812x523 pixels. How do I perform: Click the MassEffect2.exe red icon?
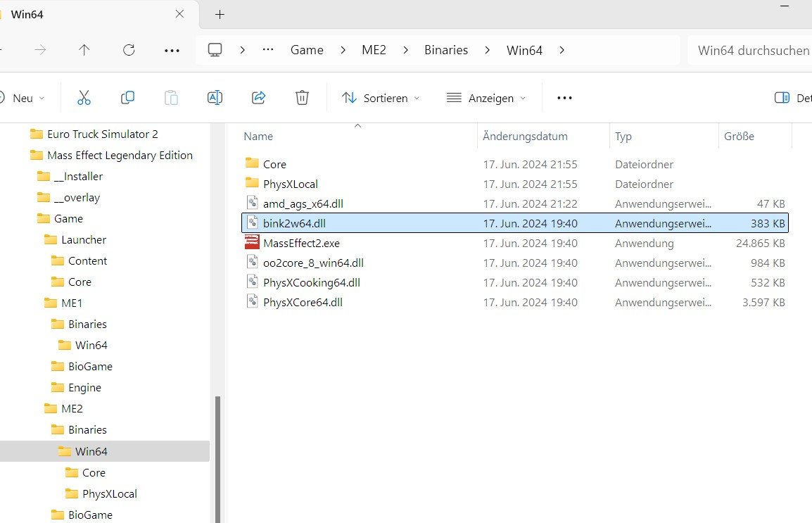(252, 243)
